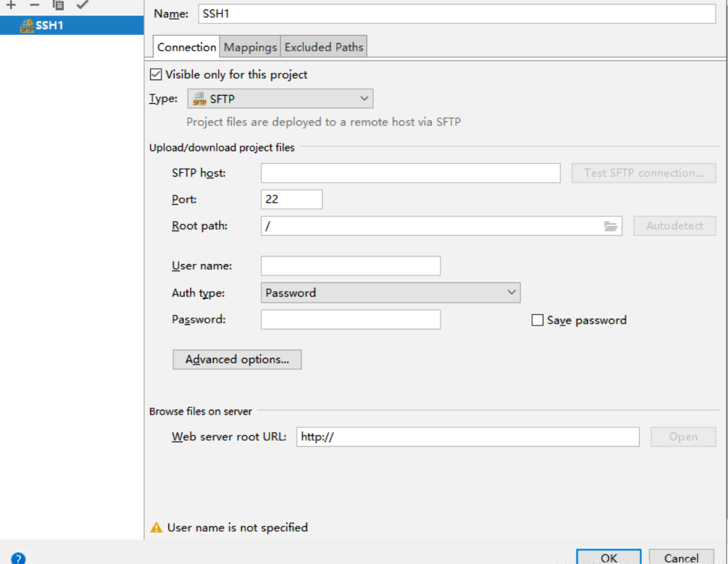Click the add server plus icon
This screenshot has height=564, width=728.
[11, 5]
